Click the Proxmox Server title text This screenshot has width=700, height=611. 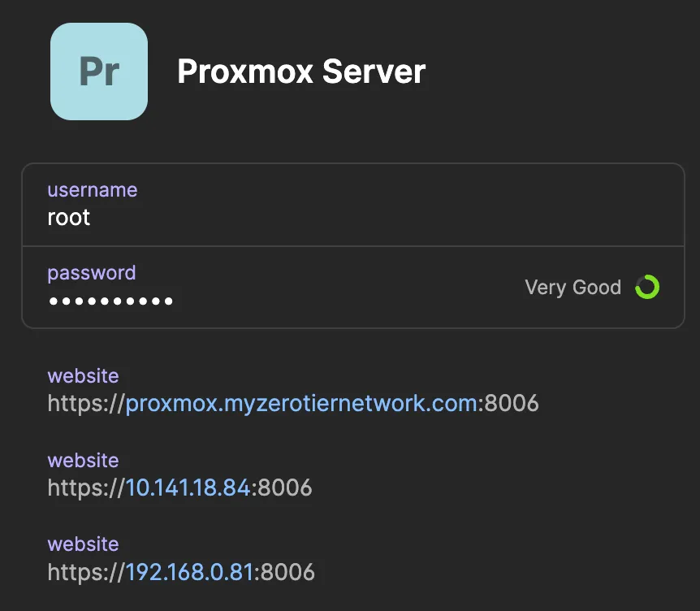pyautogui.click(x=300, y=71)
